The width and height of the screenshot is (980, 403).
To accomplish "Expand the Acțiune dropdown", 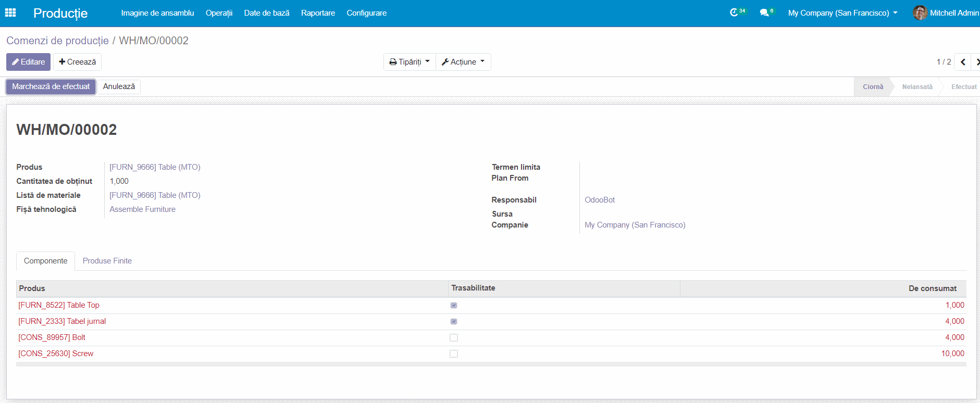I will 463,62.
